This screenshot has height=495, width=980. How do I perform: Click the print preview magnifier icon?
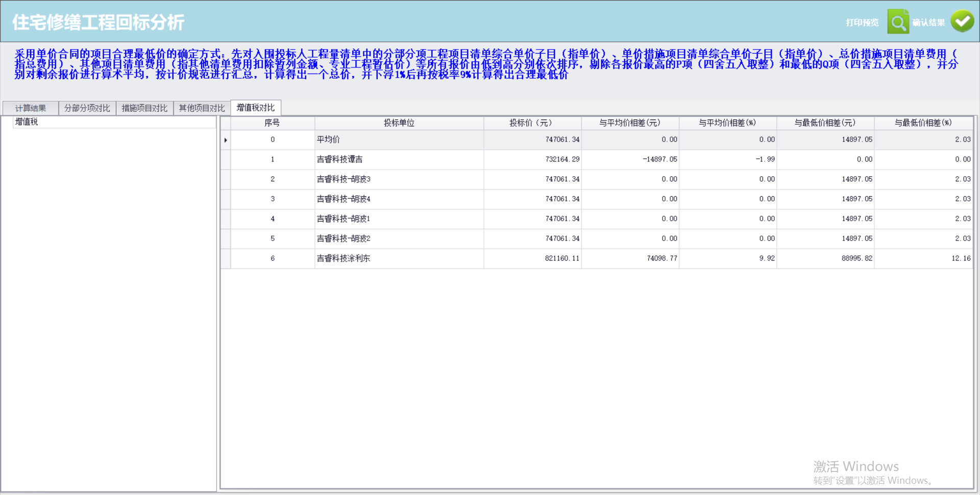pyautogui.click(x=898, y=22)
